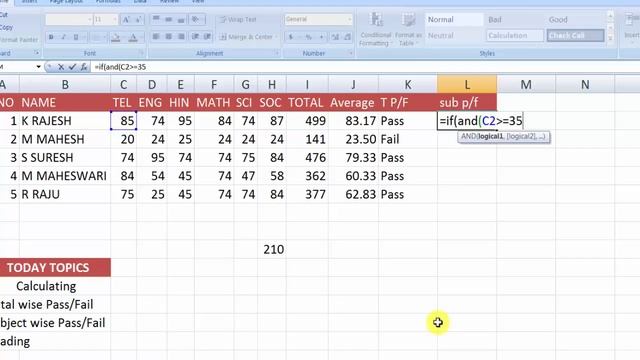
Task: Click the Format Painter command
Action: pyautogui.click(x=19, y=40)
